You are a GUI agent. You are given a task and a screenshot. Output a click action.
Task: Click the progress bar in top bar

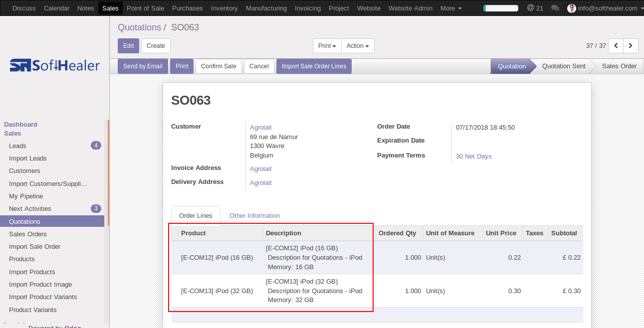501,8
